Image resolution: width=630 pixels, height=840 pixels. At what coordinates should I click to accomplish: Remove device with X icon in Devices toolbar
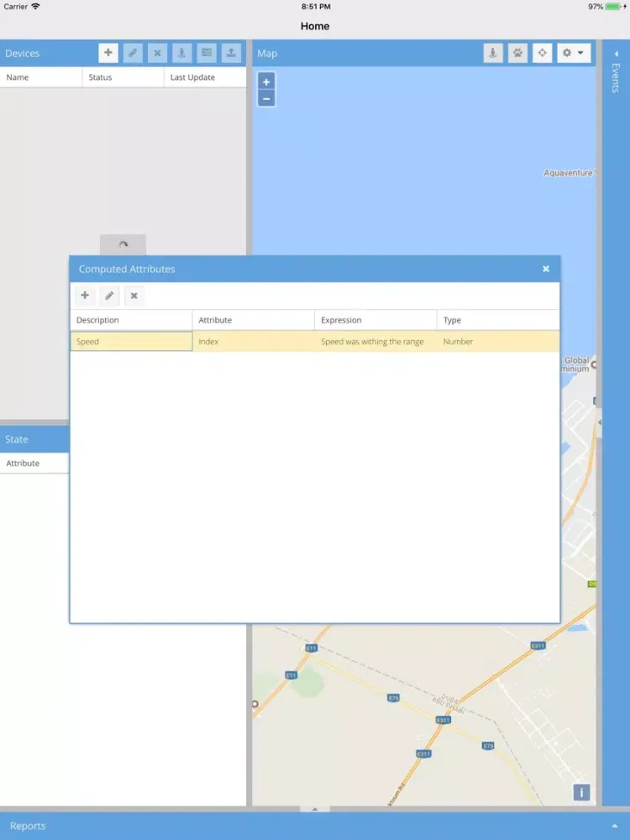click(x=158, y=53)
